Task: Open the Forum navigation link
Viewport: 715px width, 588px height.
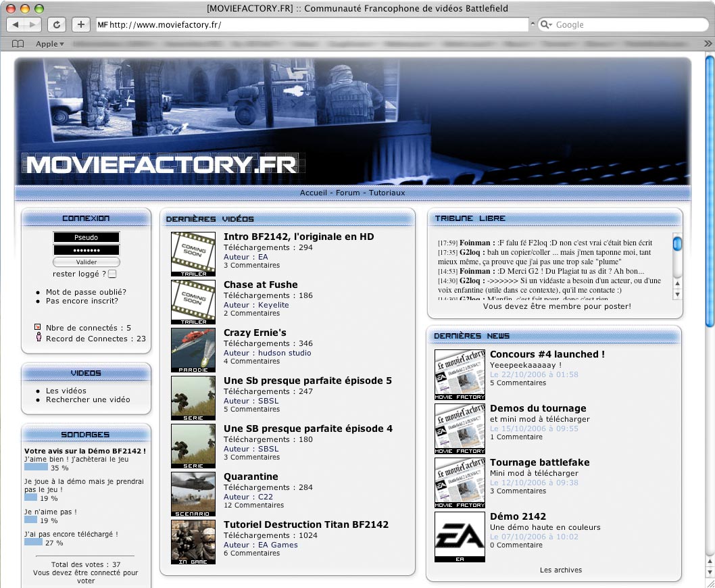Action: pos(347,193)
